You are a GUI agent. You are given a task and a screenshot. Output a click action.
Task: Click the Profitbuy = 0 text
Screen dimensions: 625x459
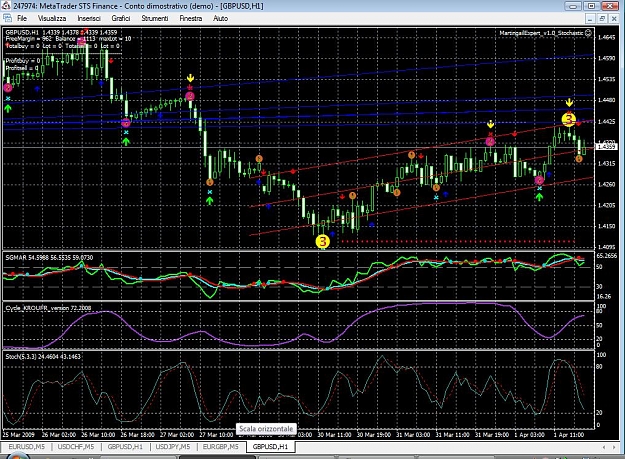tap(23, 61)
